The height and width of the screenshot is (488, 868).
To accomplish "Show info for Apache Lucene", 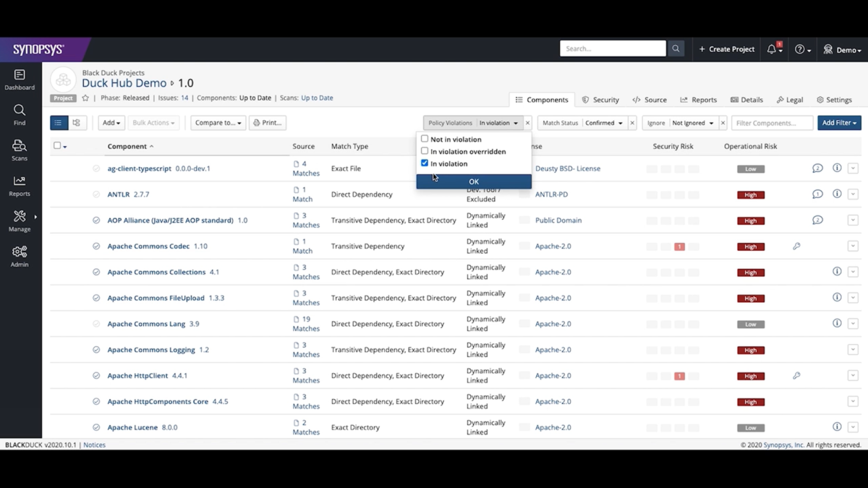I will [x=837, y=427].
